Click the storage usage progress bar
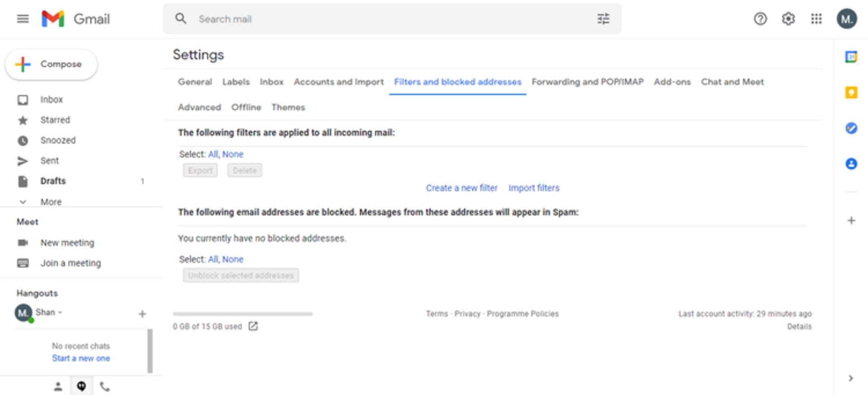 pyautogui.click(x=243, y=314)
